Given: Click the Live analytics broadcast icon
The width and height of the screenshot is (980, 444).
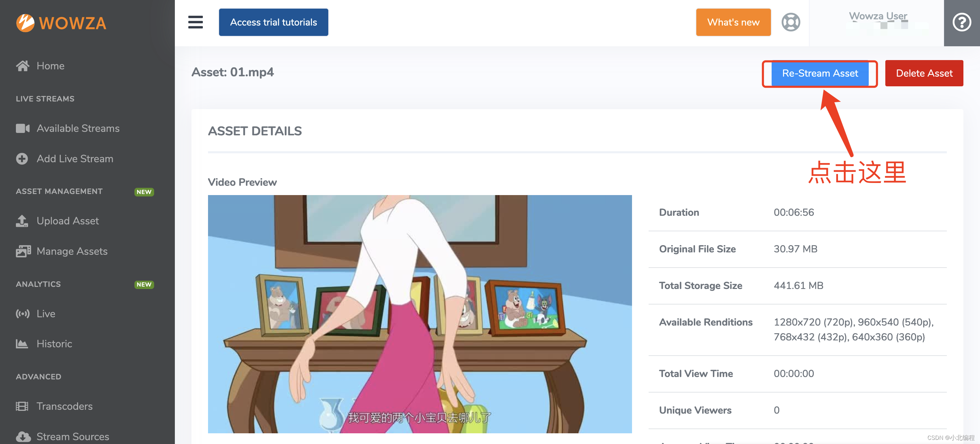Looking at the screenshot, I should (22, 313).
